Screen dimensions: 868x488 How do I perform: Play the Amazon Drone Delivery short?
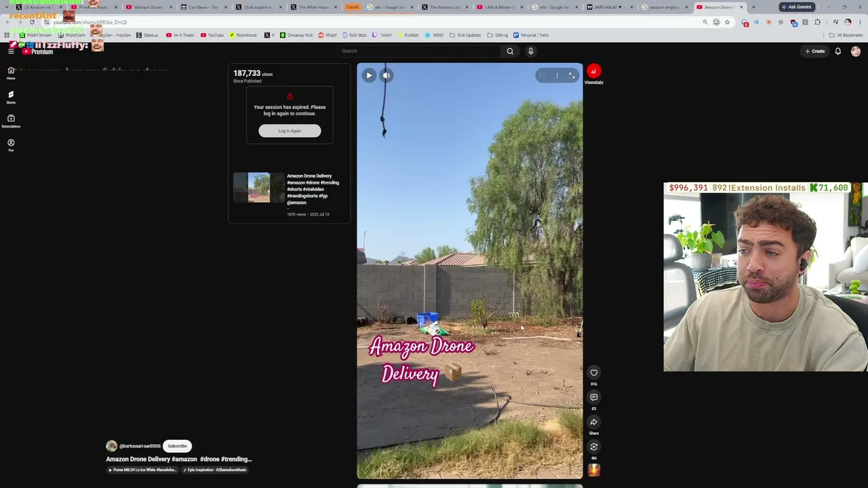(x=369, y=75)
